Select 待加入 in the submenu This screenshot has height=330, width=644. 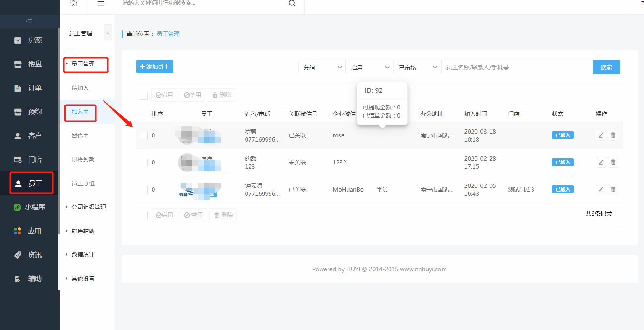tap(80, 88)
